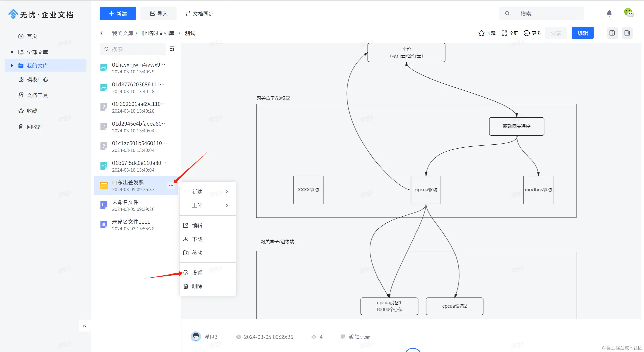This screenshot has height=352, width=644.
Task: Open the info panel icon
Action: point(612,33)
